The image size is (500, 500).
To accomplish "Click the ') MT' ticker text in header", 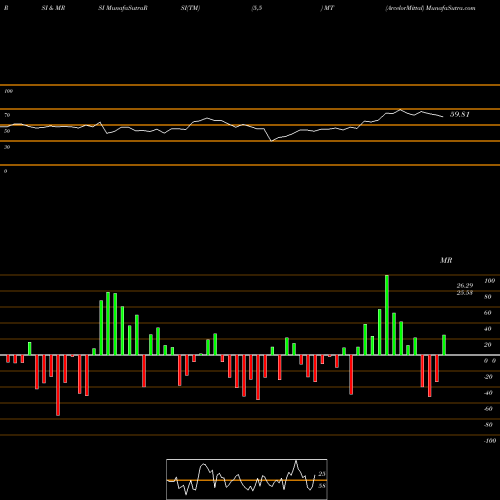I will pos(327,8).
